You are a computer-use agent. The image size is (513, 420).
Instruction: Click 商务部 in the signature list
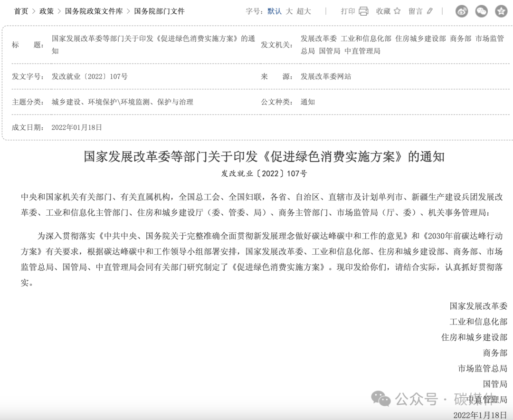point(495,353)
